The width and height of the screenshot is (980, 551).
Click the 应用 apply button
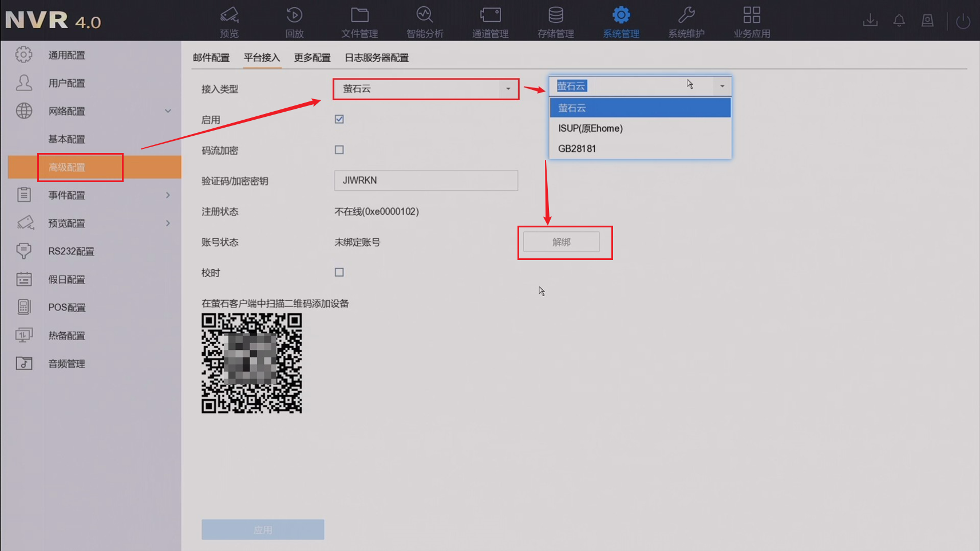tap(263, 530)
